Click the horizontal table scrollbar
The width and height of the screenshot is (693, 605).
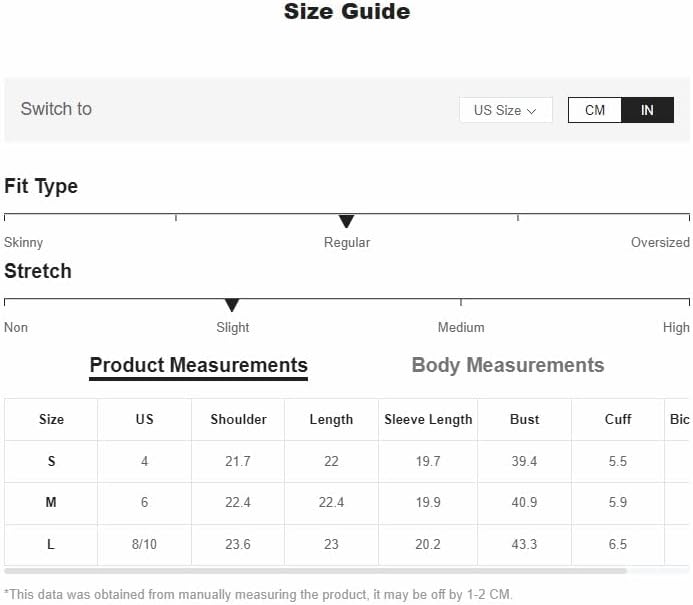click(x=315, y=571)
